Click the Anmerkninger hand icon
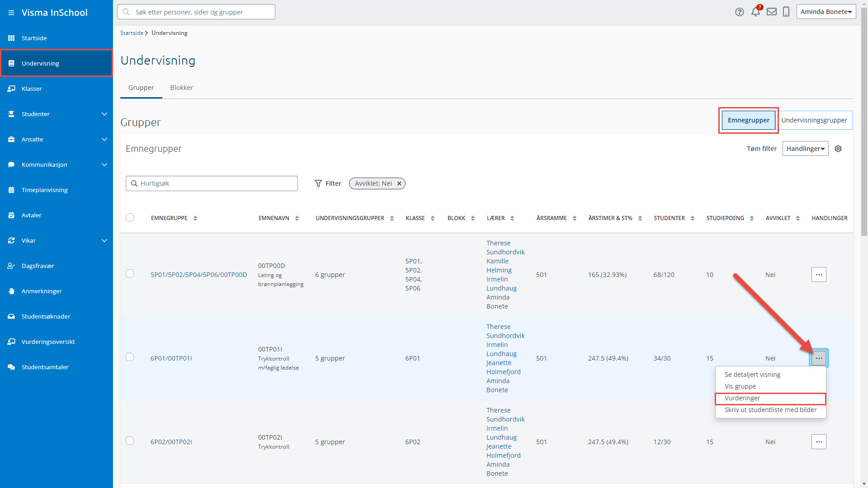This screenshot has width=868, height=488. [11, 291]
